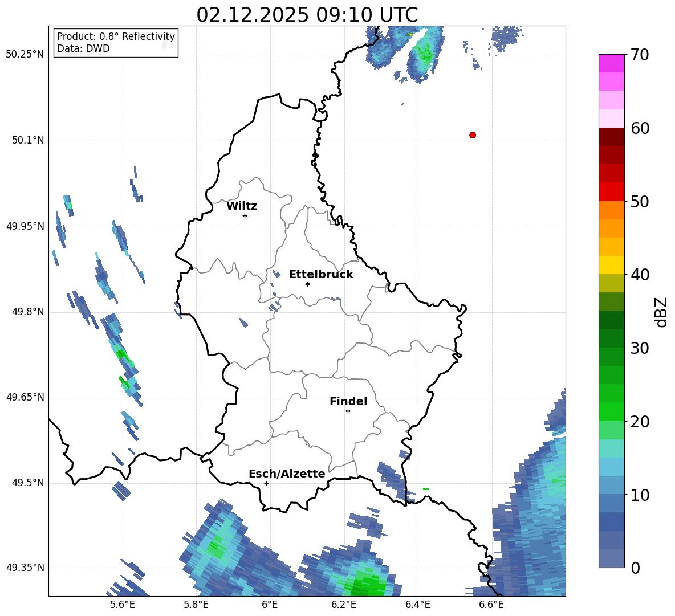Screen dimensions: 675x616
Task: Click the Data: DWD text
Action: pos(83,48)
